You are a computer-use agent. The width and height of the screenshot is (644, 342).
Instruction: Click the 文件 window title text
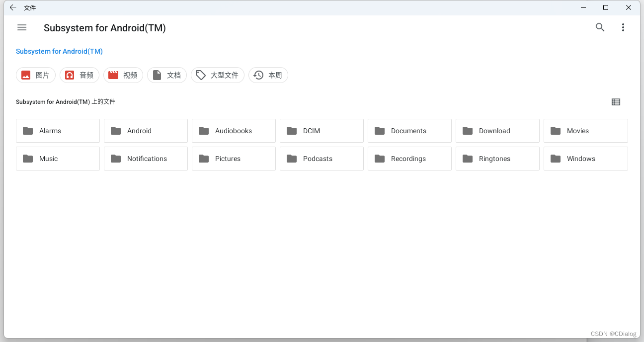click(30, 8)
